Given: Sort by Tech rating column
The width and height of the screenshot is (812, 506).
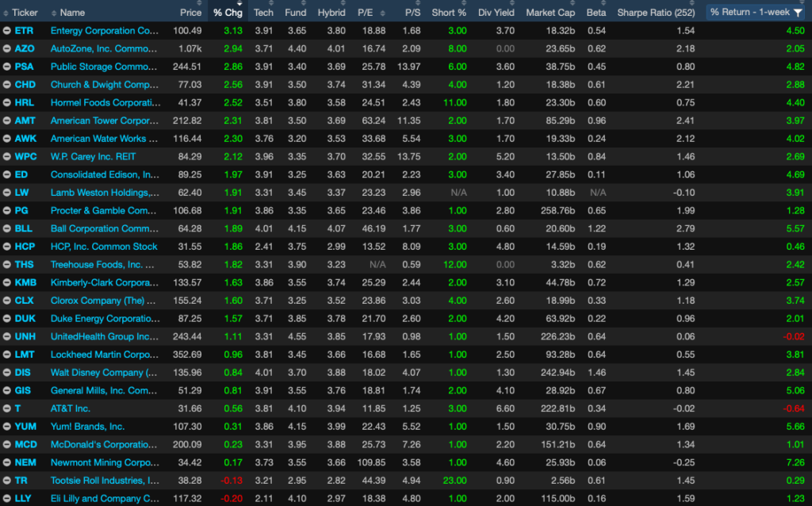Looking at the screenshot, I should pos(263,13).
